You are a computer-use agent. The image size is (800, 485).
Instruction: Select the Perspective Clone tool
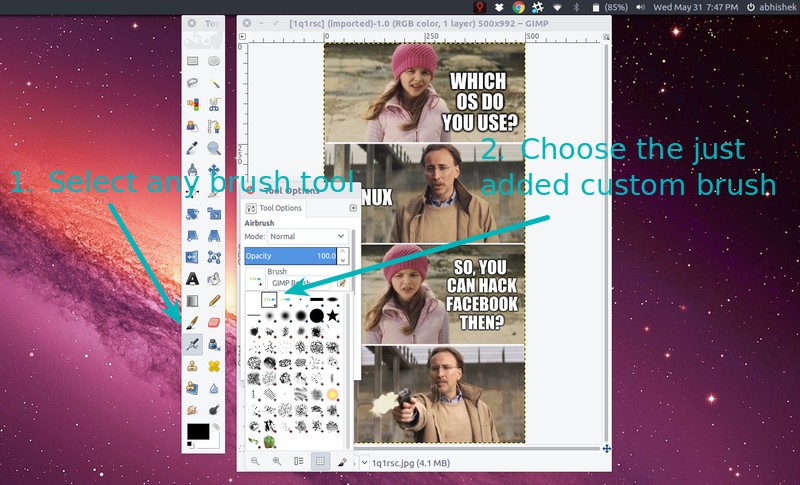192,388
